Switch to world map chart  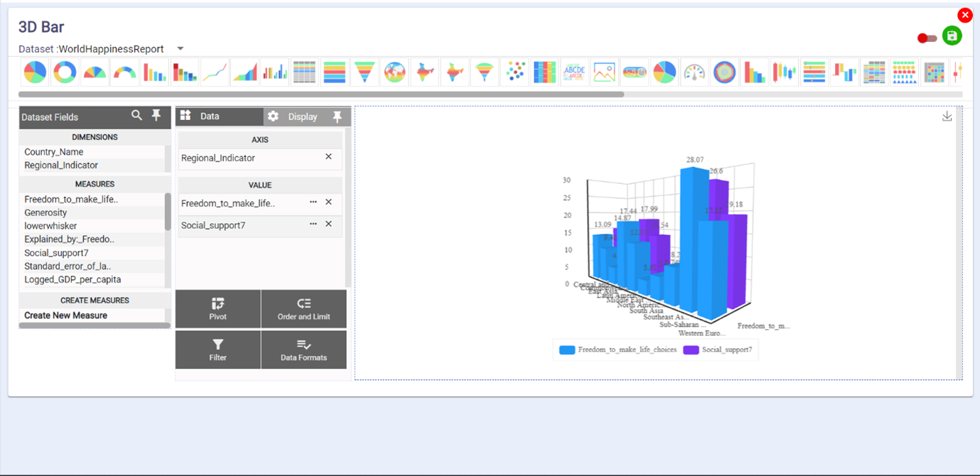(x=394, y=72)
